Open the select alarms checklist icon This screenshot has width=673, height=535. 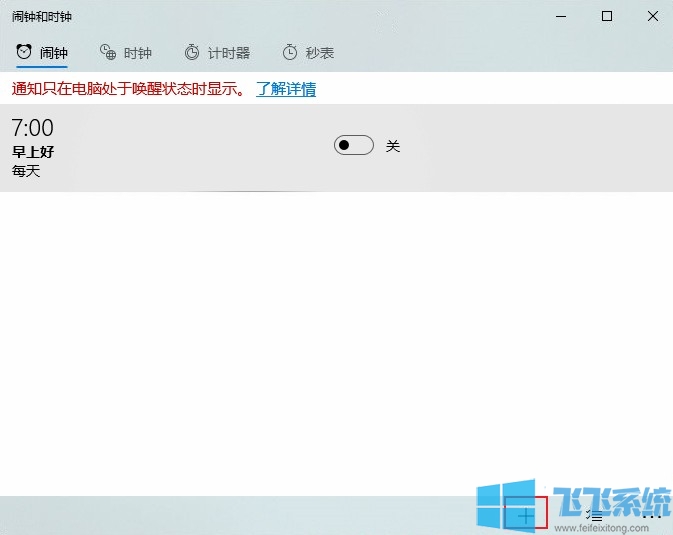click(x=594, y=516)
